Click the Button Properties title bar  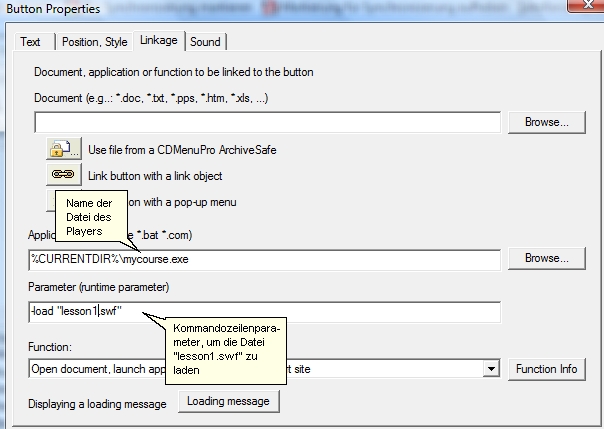(x=300, y=9)
